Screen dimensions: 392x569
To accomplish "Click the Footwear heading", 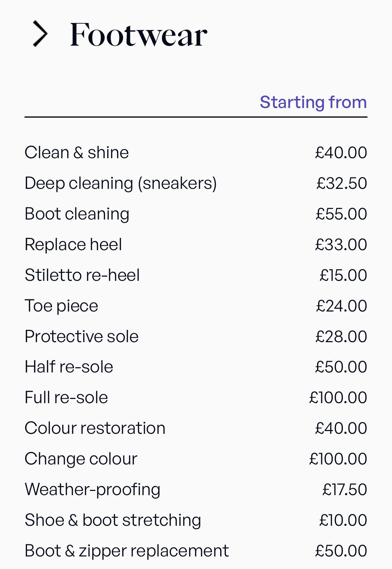I will 138,34.
